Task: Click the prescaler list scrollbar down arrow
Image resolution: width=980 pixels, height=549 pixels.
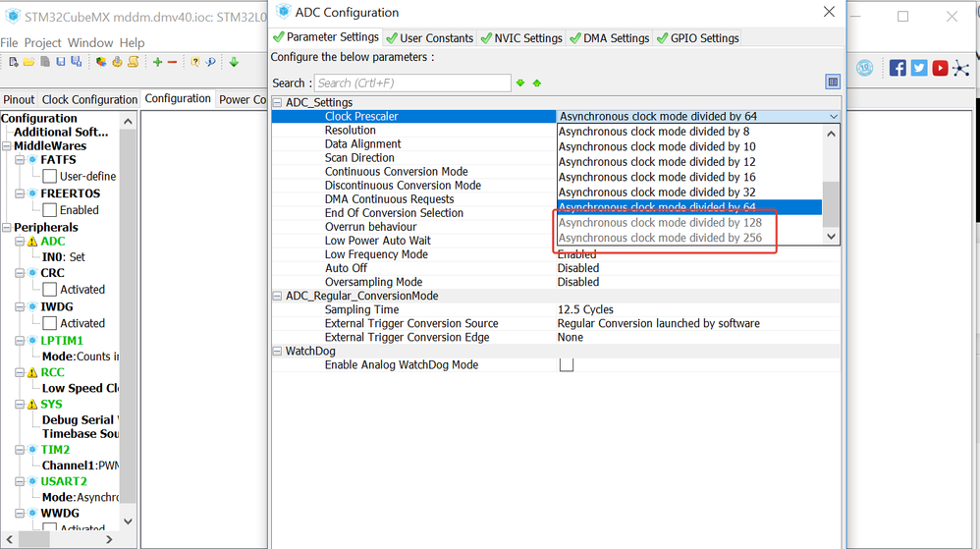Action: tap(831, 237)
